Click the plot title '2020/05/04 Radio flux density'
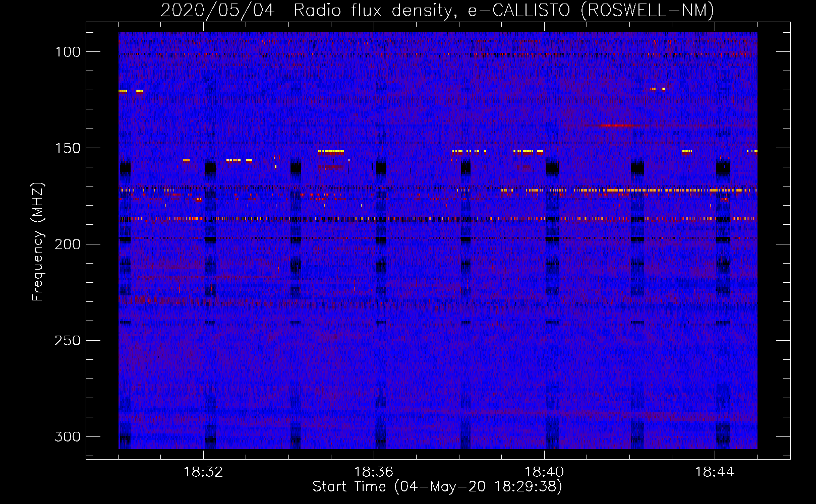Viewport: 816px width, 504px height. point(308,10)
